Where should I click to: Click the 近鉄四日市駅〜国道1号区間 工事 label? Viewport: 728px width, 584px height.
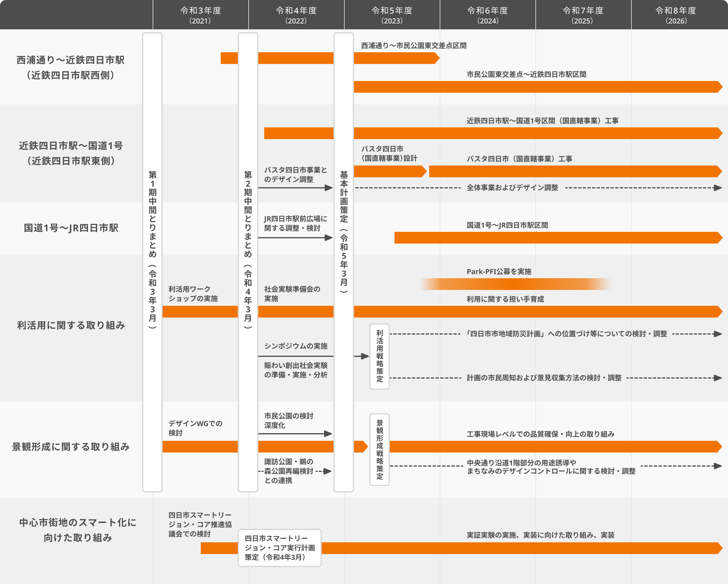pos(542,121)
